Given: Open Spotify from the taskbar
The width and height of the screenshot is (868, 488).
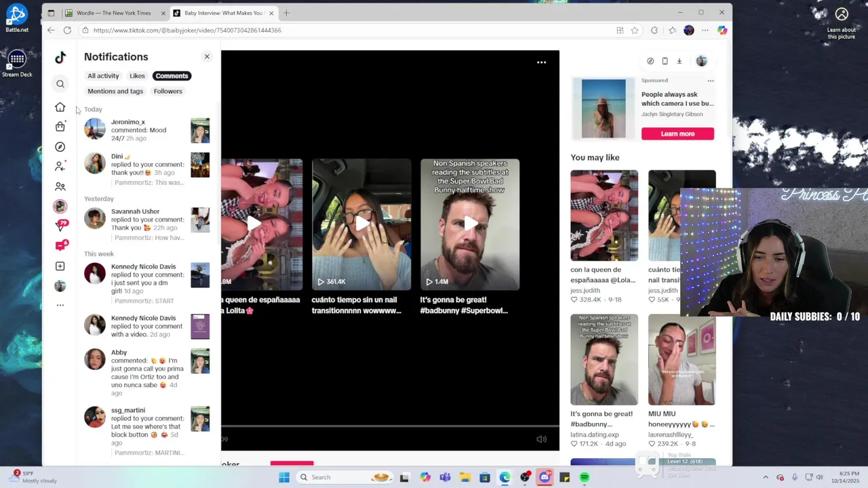Looking at the screenshot, I should [x=585, y=477].
